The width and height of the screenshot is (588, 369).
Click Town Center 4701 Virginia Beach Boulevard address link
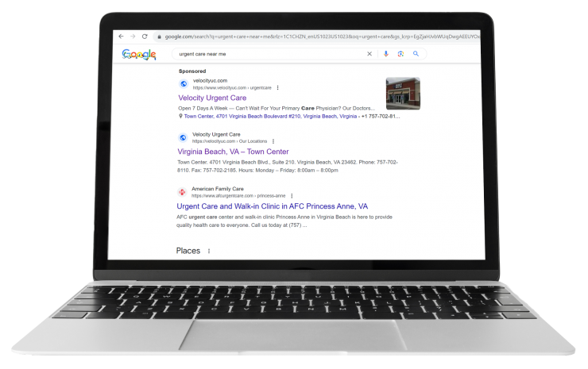[270, 117]
